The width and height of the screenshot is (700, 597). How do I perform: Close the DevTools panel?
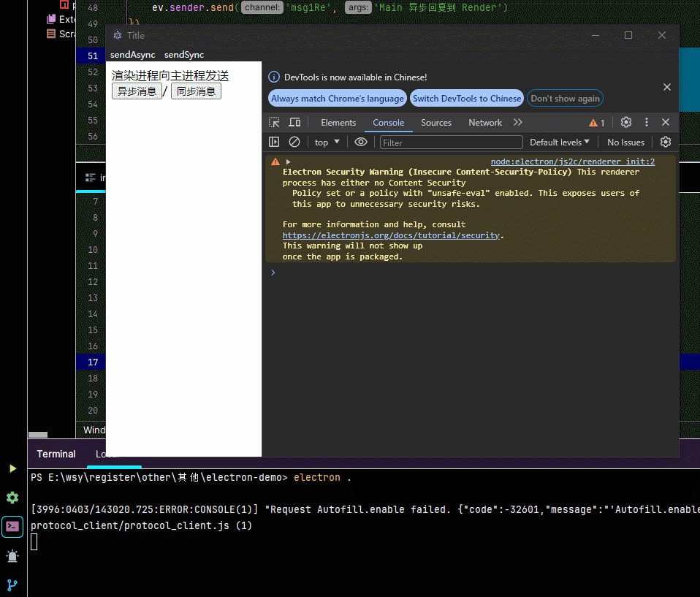click(x=666, y=122)
